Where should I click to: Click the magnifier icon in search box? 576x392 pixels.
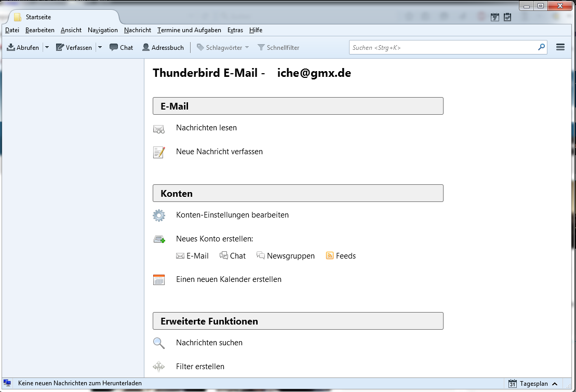click(542, 47)
